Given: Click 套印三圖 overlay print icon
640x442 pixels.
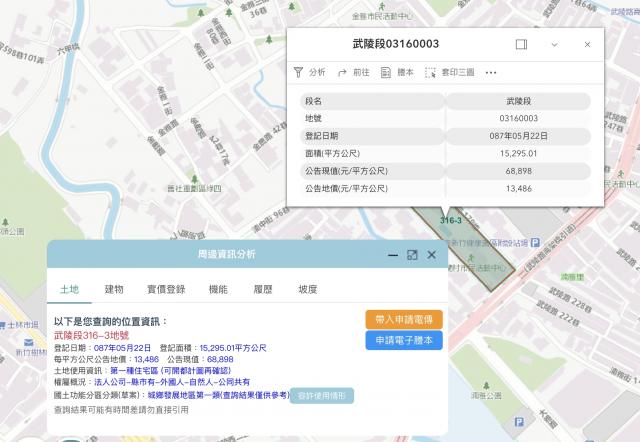Looking at the screenshot, I should [430, 72].
